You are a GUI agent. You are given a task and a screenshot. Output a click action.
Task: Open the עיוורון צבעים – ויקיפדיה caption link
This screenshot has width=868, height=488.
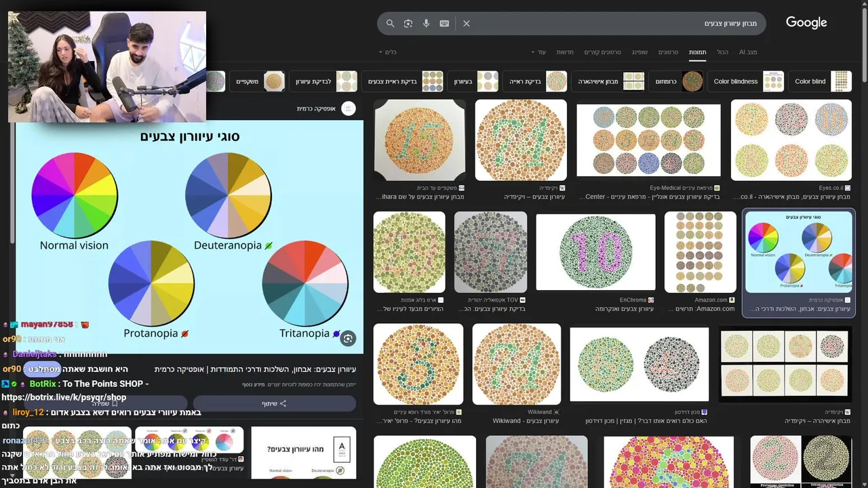click(534, 197)
